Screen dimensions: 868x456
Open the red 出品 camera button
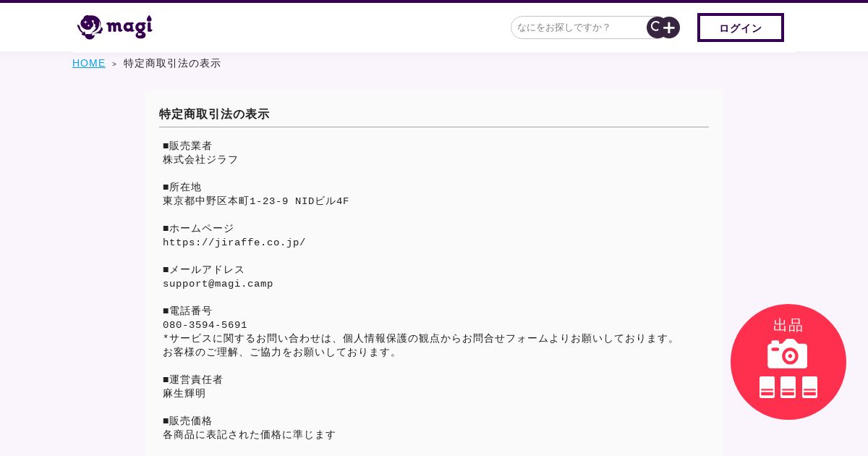point(788,361)
